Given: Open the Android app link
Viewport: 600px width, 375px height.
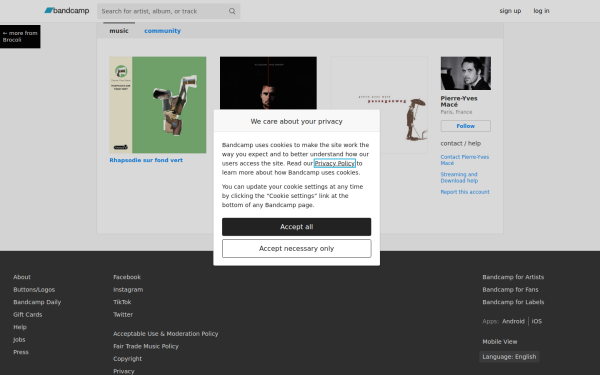Looking at the screenshot, I should tap(513, 321).
